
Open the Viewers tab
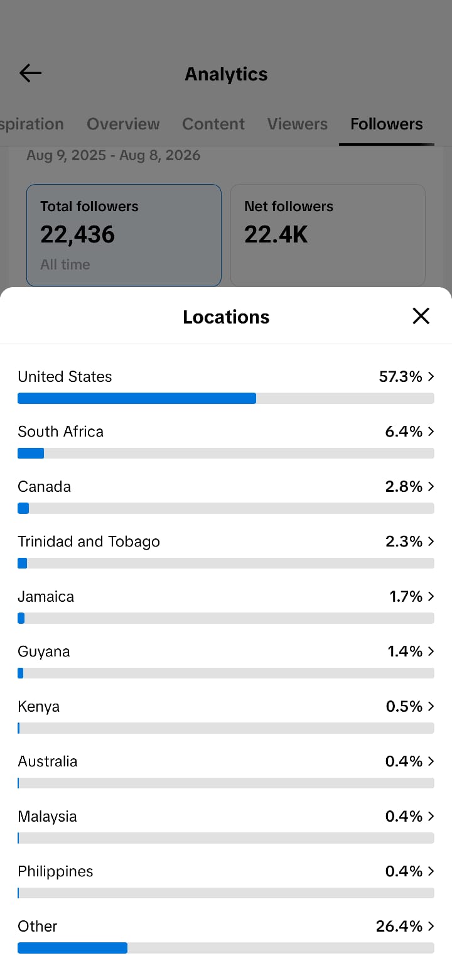pos(298,124)
